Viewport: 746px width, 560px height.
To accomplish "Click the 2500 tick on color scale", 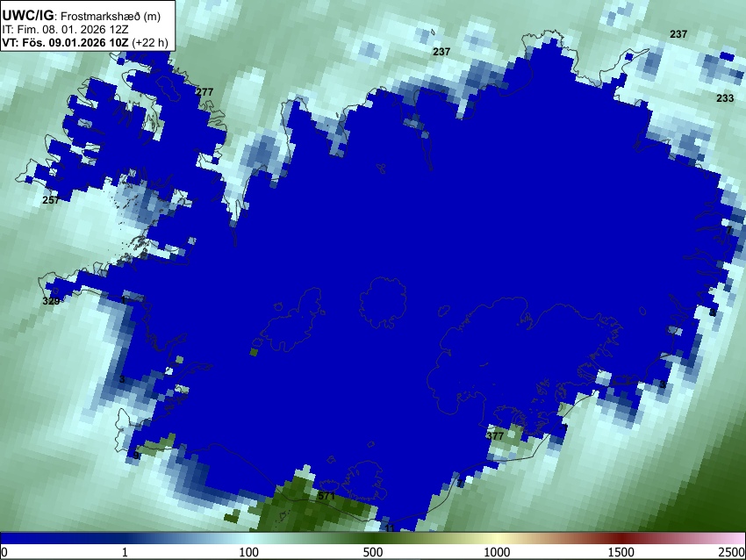I will click(732, 552).
